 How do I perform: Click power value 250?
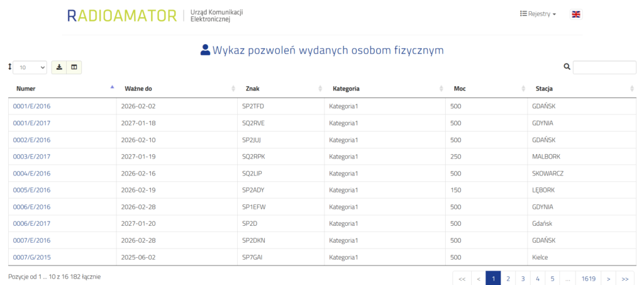[455, 157]
